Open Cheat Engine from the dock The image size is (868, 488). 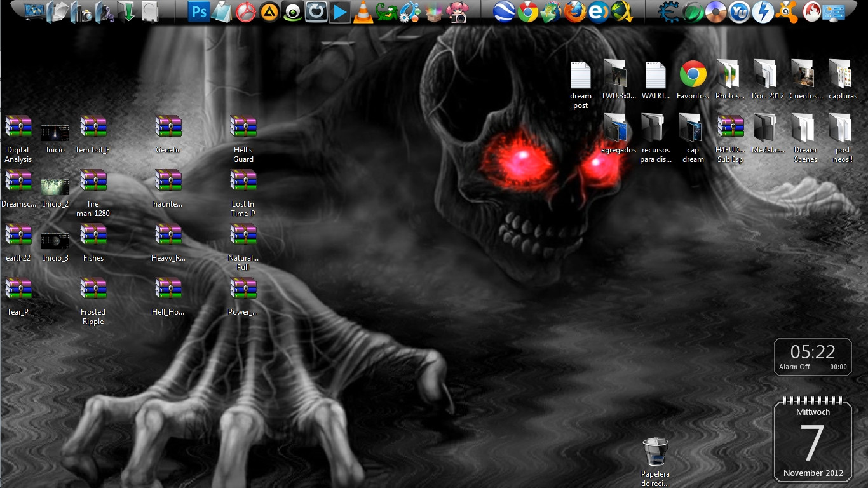click(668, 11)
